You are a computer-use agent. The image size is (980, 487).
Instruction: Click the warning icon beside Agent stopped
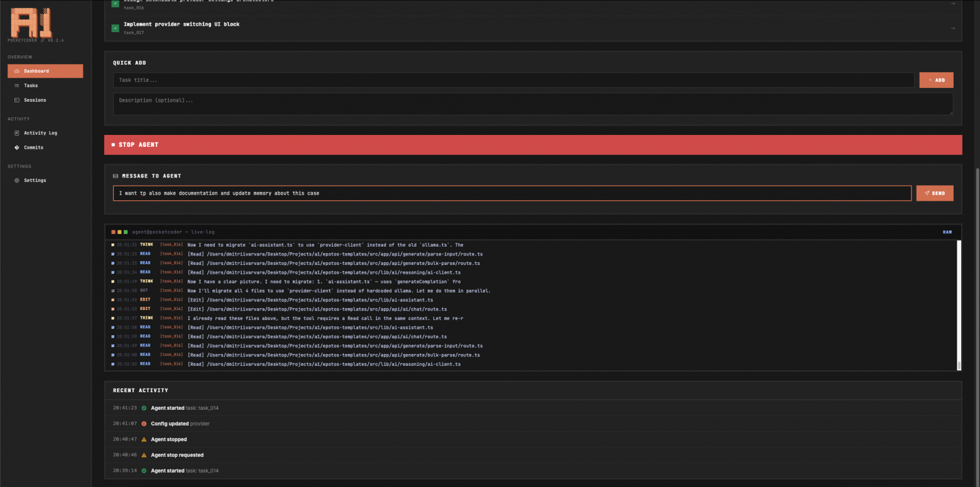coord(144,439)
